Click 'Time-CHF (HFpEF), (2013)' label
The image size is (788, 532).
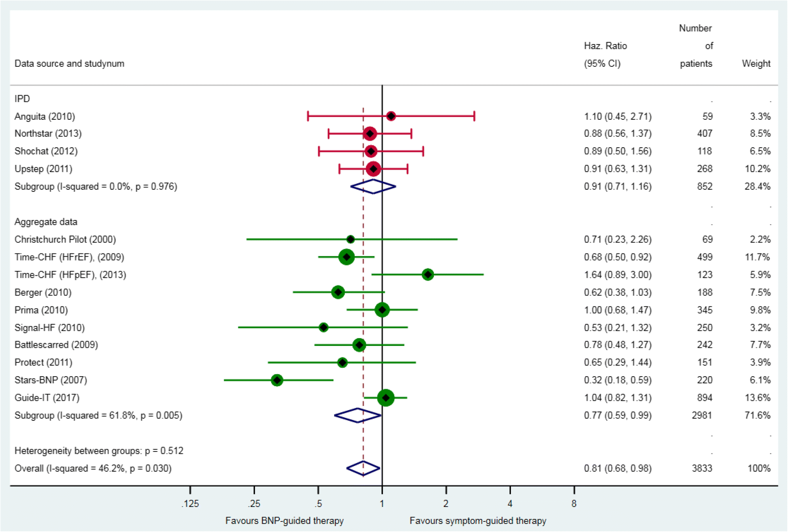70,275
